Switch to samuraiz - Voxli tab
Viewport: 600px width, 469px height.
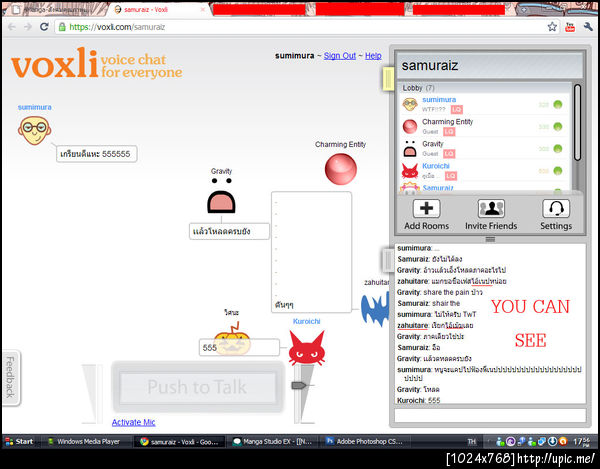tap(159, 10)
